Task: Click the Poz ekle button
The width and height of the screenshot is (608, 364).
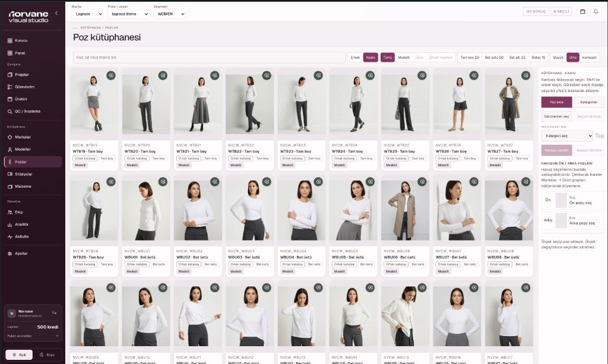Action: click(556, 102)
